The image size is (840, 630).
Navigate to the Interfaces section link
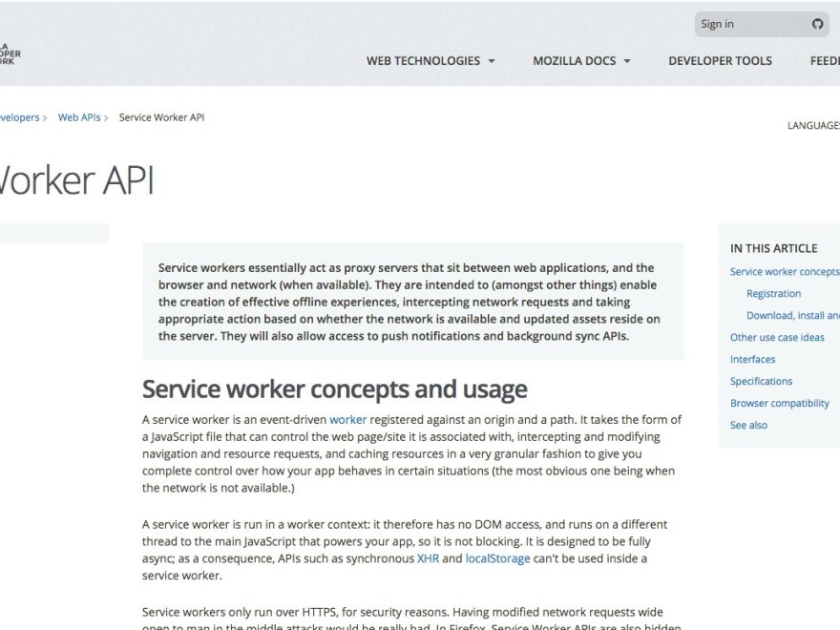pyautogui.click(x=753, y=359)
